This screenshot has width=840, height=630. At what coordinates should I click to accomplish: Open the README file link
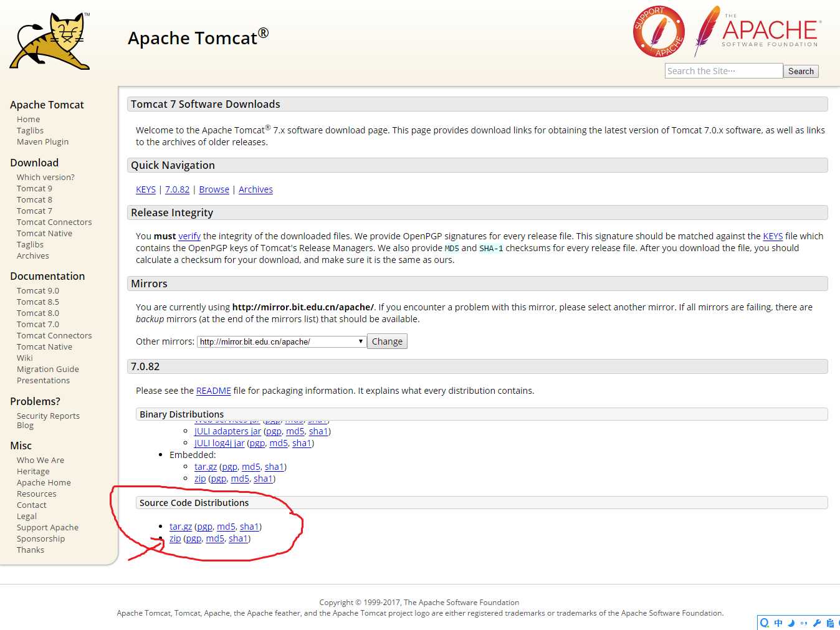(214, 391)
